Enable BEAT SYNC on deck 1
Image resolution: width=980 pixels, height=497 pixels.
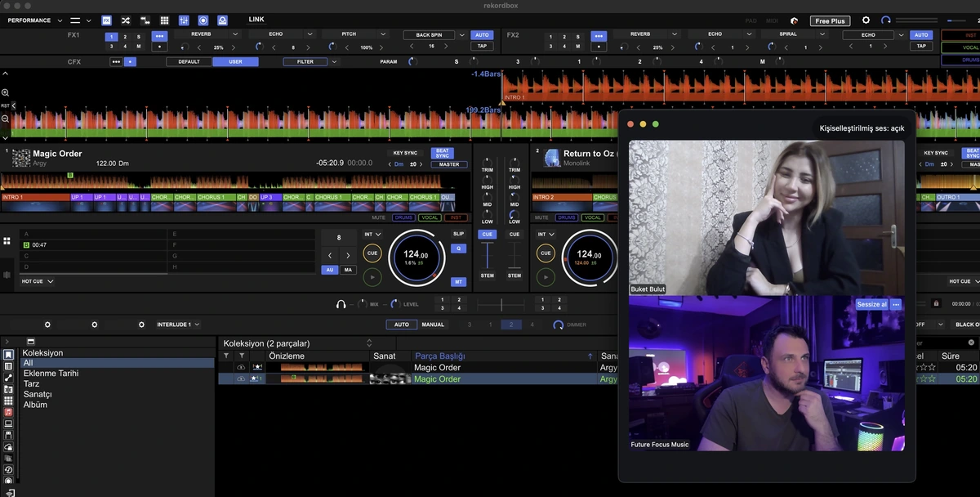pos(443,152)
